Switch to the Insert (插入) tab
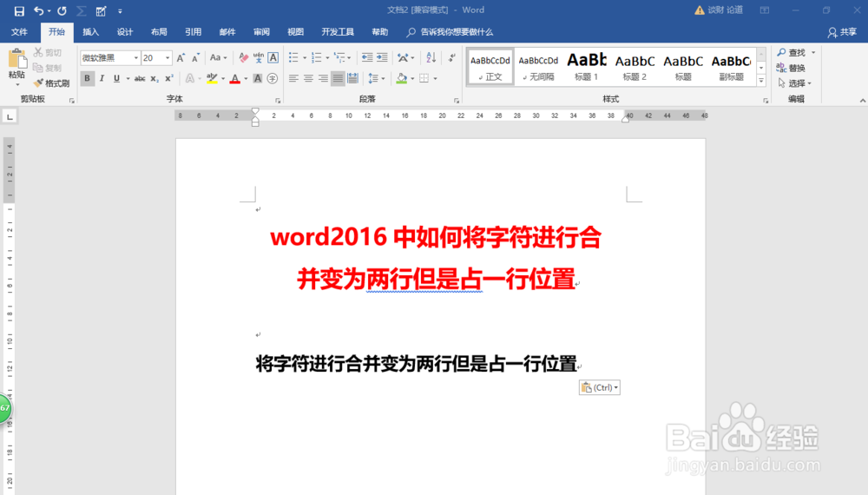 91,32
